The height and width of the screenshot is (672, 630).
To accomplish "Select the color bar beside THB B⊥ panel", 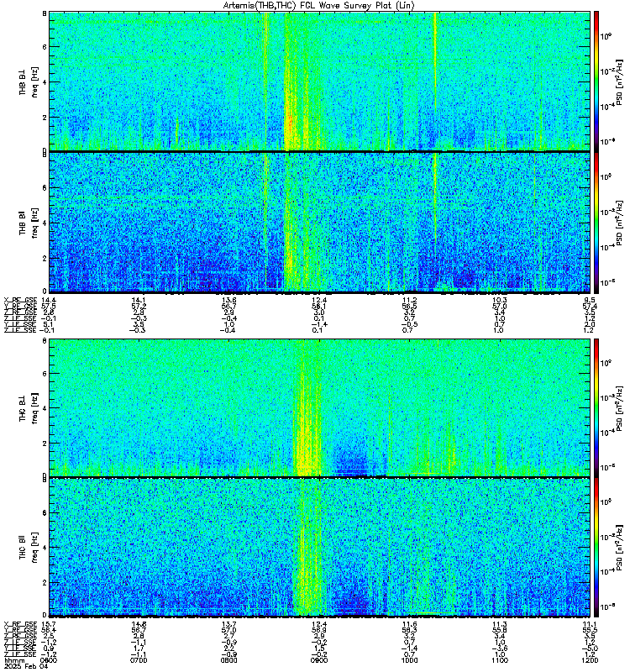I will click(x=596, y=81).
